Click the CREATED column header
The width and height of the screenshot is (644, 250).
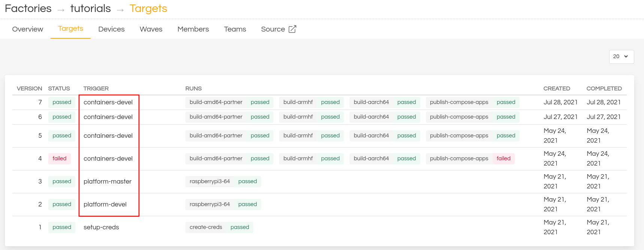(x=557, y=89)
